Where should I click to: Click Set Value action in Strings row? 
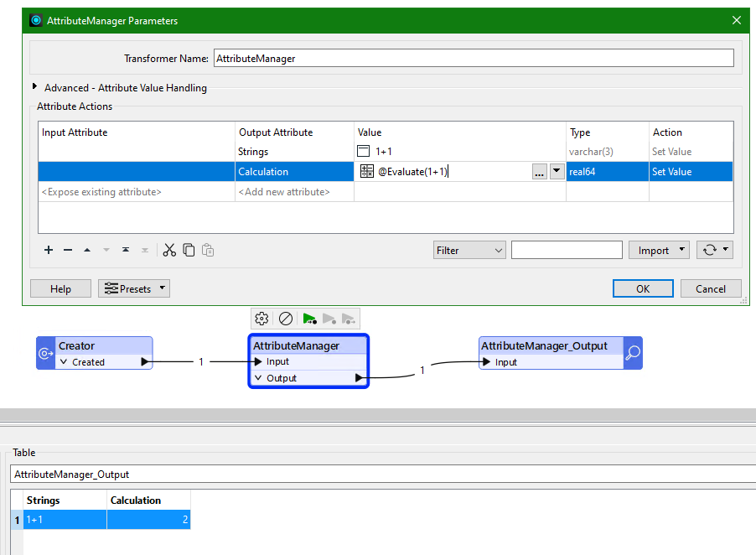coord(691,152)
